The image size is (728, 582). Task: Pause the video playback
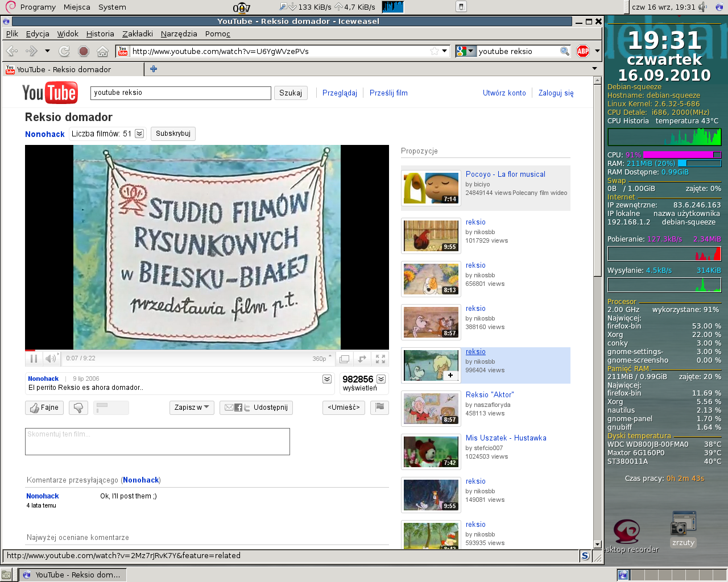[34, 359]
